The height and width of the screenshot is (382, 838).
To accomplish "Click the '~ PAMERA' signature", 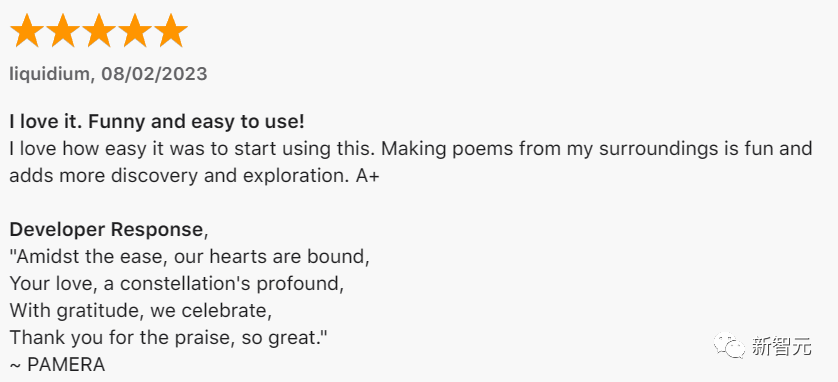I will 57,364.
